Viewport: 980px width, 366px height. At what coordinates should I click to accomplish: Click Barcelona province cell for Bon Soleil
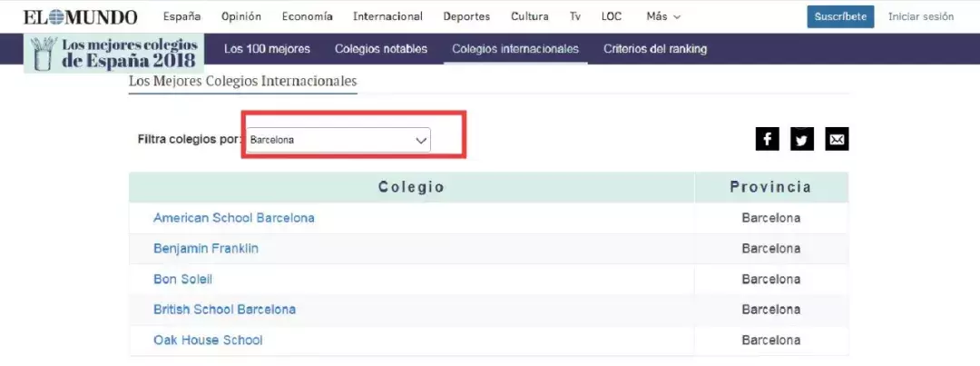771,280
